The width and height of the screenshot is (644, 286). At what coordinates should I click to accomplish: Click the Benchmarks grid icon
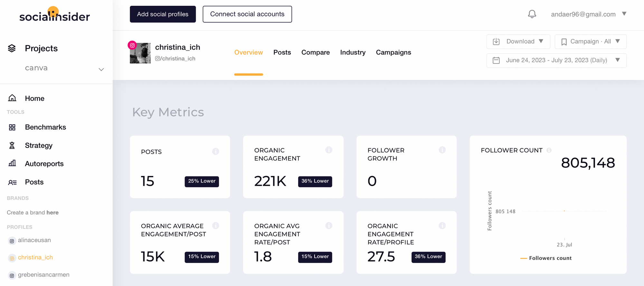click(x=12, y=127)
